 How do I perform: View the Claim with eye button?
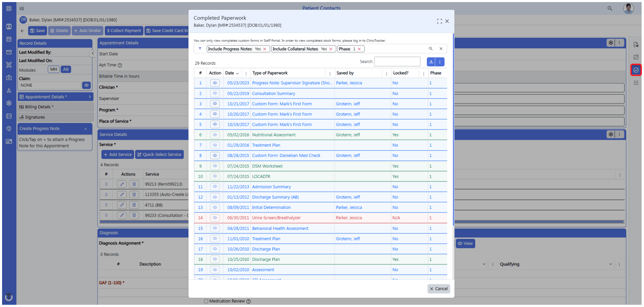(x=86, y=85)
